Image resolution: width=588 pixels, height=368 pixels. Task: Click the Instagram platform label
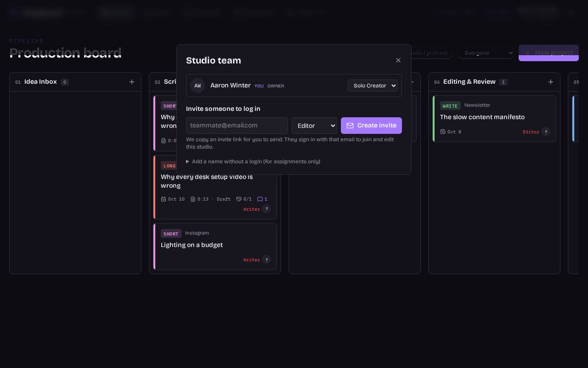click(197, 233)
